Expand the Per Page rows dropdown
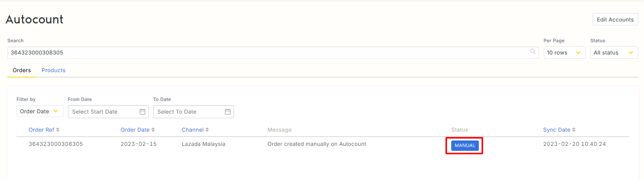This screenshot has height=180, width=644. tap(564, 53)
